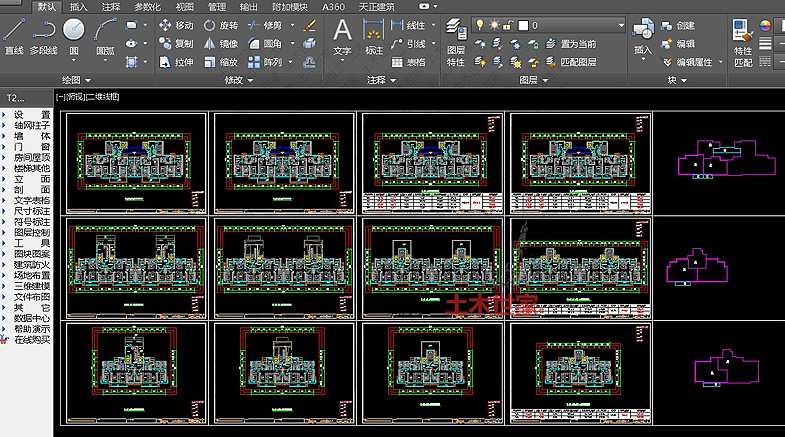Click the turn all layers on icon
The width and height of the screenshot is (785, 437).
[480, 62]
